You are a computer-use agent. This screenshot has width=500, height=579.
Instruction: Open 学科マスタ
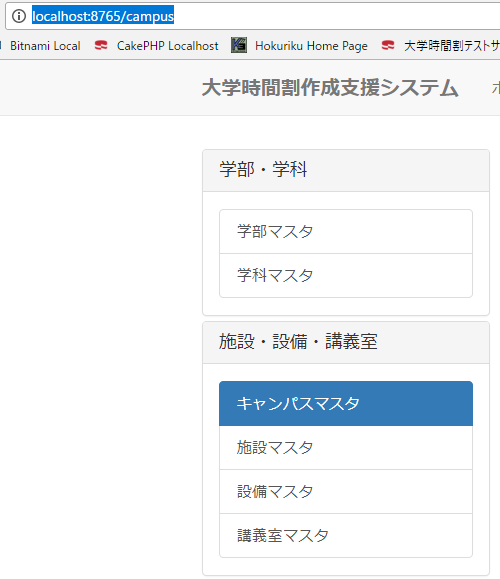(346, 275)
